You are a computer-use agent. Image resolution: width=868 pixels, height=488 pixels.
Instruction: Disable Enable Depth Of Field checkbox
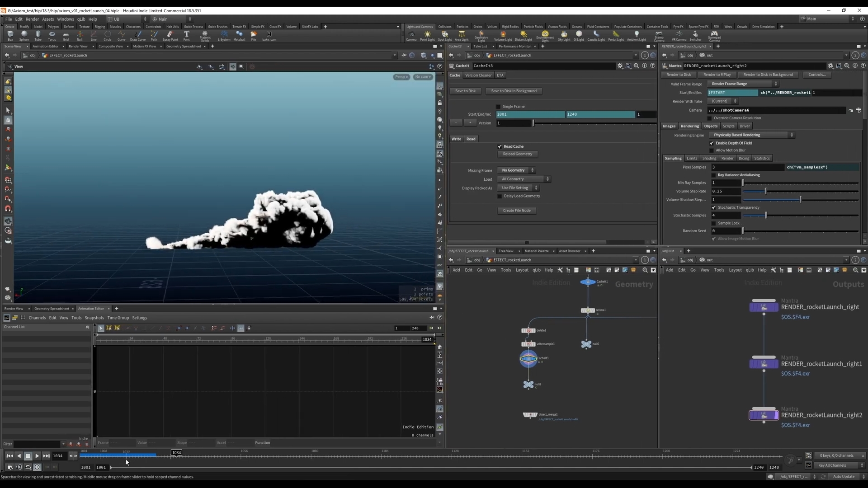click(x=712, y=143)
